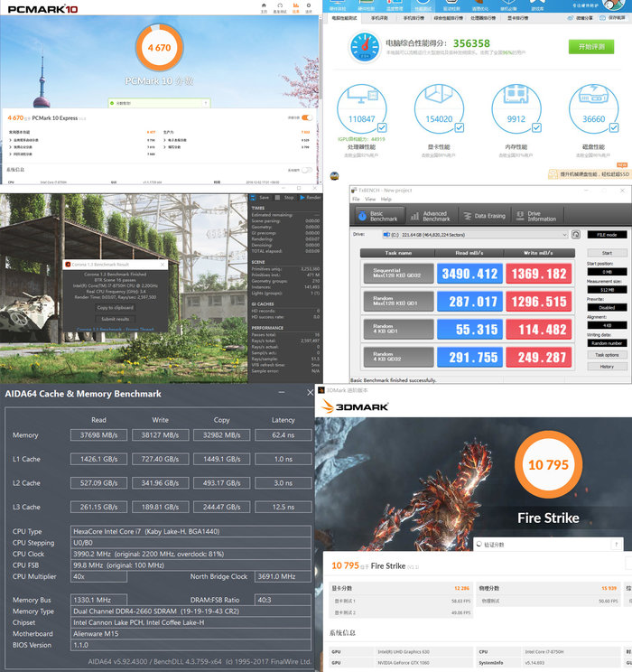
Task: Turn off the orange details toggle in PCMark 10
Action: coord(307,117)
